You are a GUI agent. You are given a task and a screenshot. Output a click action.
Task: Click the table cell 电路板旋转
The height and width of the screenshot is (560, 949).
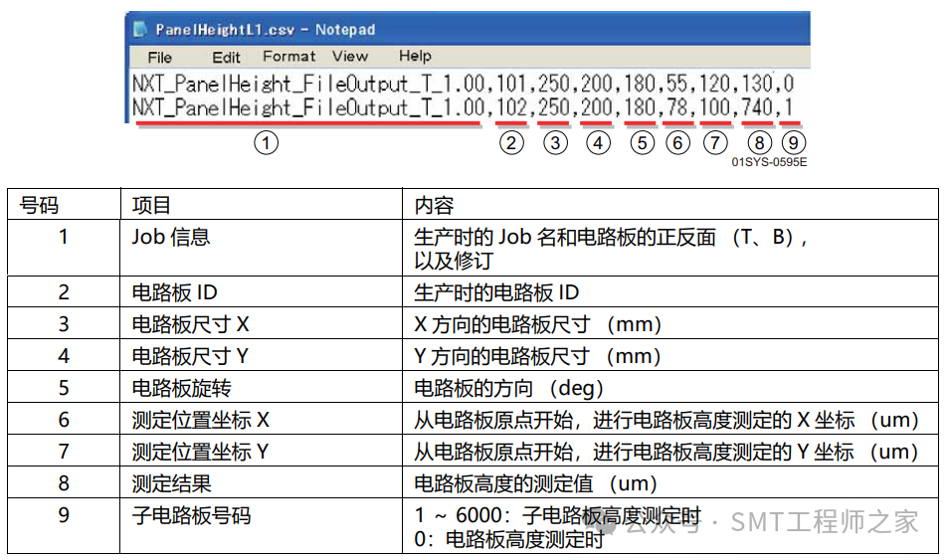[261, 388]
